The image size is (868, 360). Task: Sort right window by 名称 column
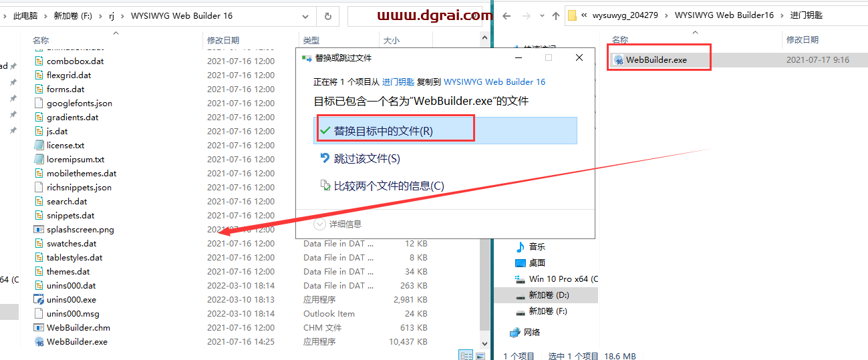pyautogui.click(x=620, y=41)
